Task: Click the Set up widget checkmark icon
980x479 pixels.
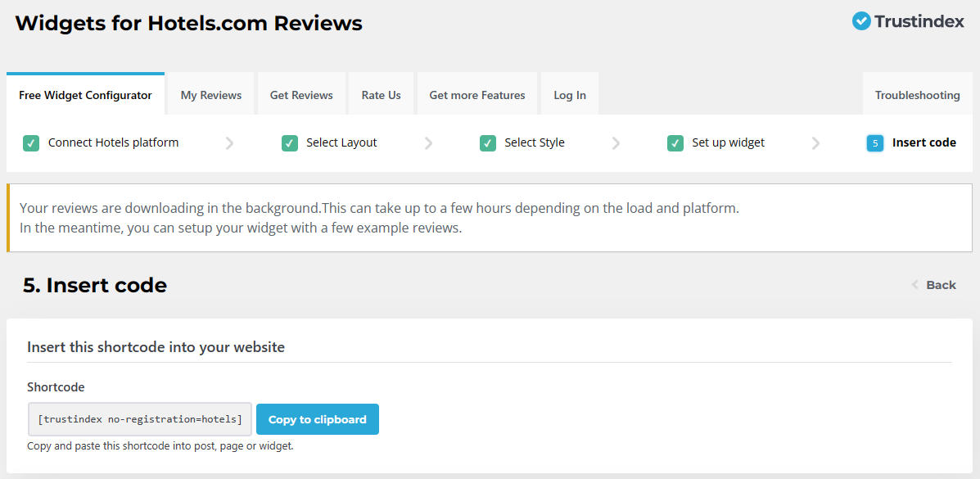Action: pyautogui.click(x=675, y=142)
